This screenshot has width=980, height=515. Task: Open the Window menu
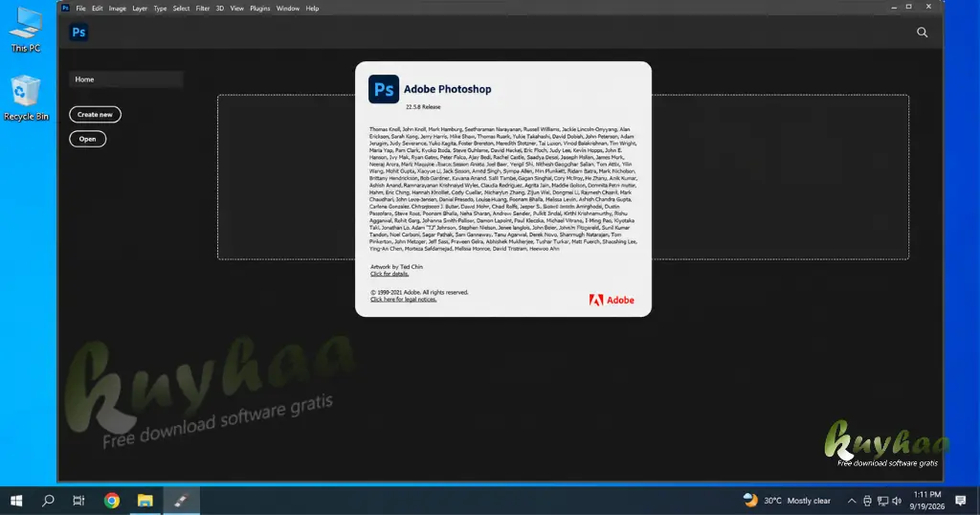pyautogui.click(x=287, y=8)
